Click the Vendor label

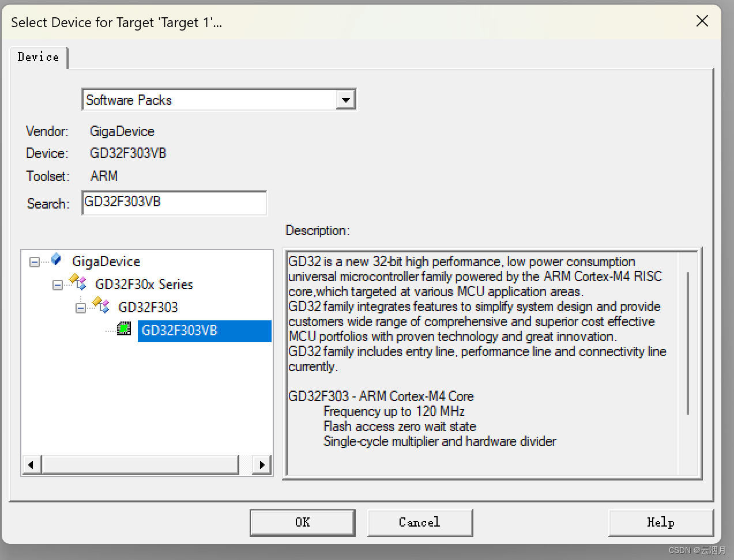tap(47, 131)
